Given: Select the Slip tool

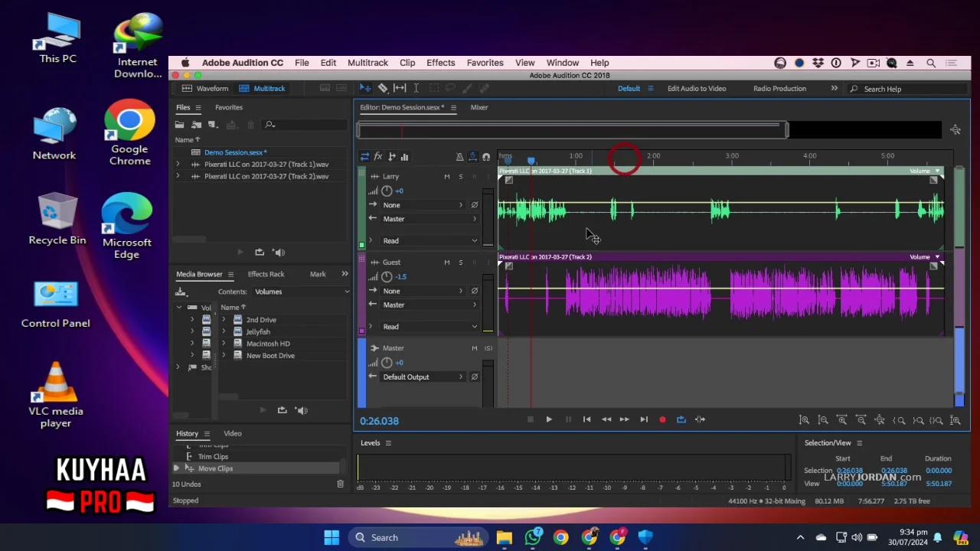Looking at the screenshot, I should click(x=400, y=88).
